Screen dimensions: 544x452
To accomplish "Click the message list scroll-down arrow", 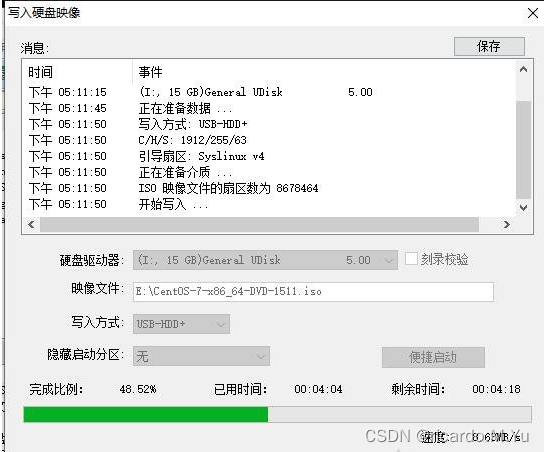I will click(x=523, y=207).
